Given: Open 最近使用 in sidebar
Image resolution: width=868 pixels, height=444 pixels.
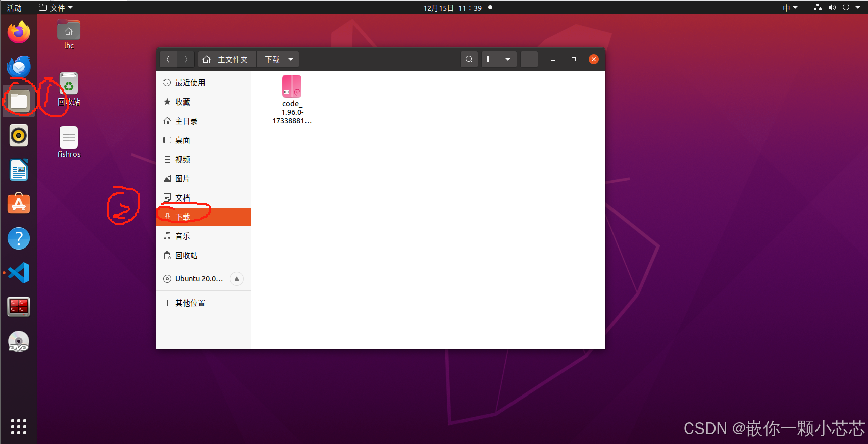Looking at the screenshot, I should 203,83.
